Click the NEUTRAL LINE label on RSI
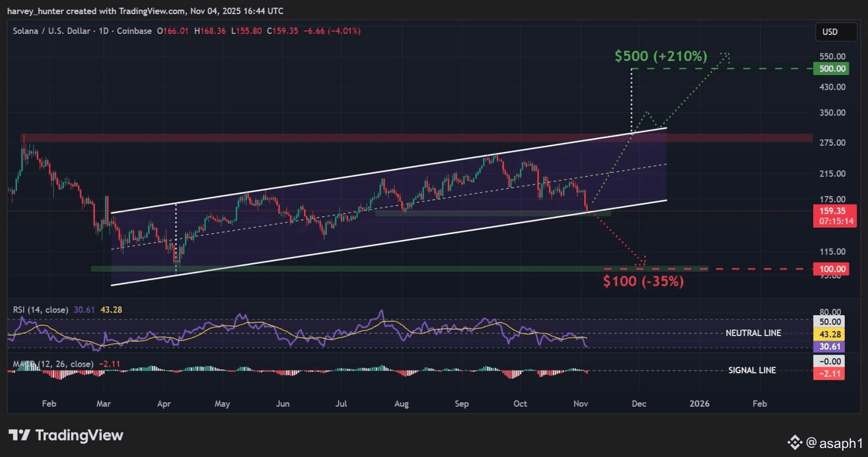The height and width of the screenshot is (457, 868). coord(753,333)
